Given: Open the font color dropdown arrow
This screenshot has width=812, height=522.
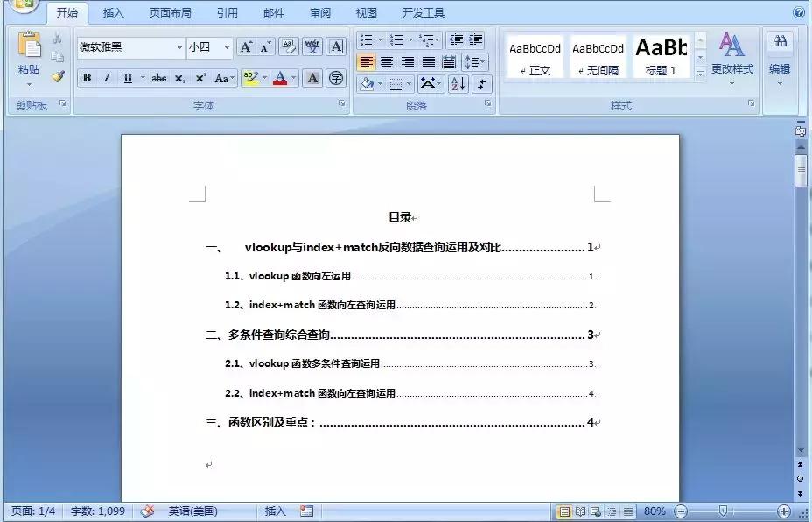Looking at the screenshot, I should pos(295,78).
